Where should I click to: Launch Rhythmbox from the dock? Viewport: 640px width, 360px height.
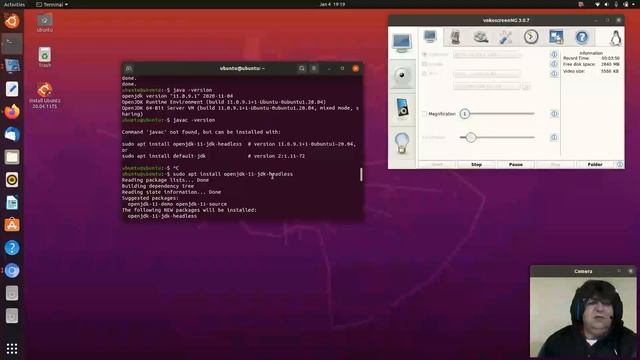tap(12, 180)
